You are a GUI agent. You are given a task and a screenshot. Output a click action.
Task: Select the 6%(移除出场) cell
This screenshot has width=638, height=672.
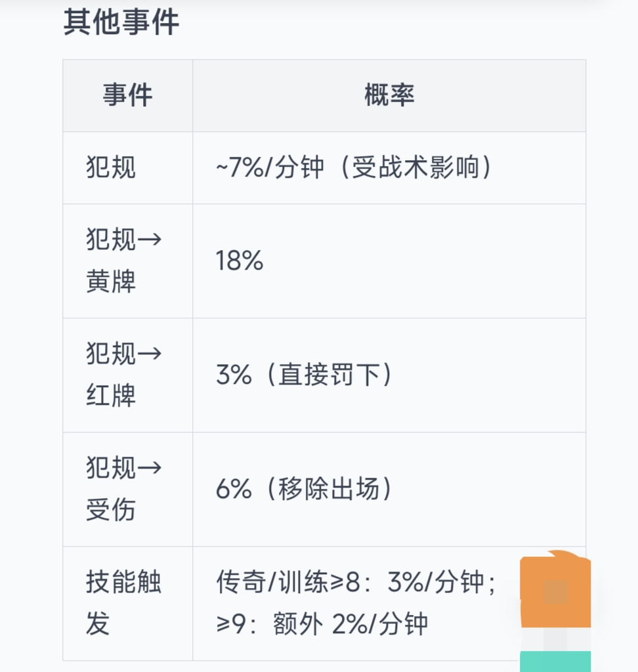click(389, 490)
